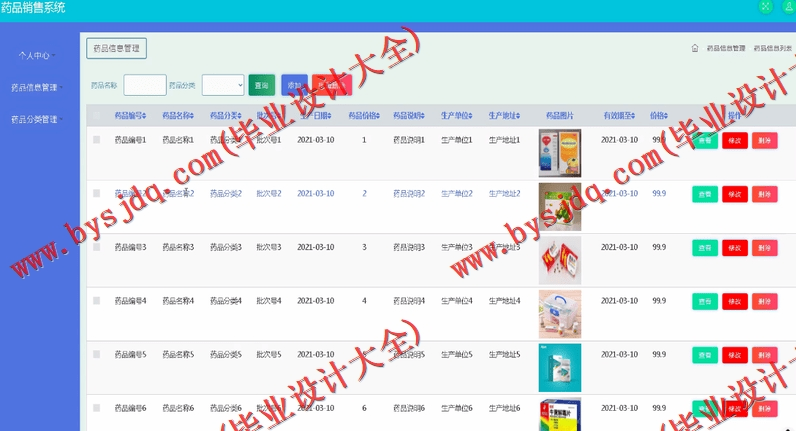Sort the table by 药品价格 column
This screenshot has height=431, width=796.
[x=364, y=116]
